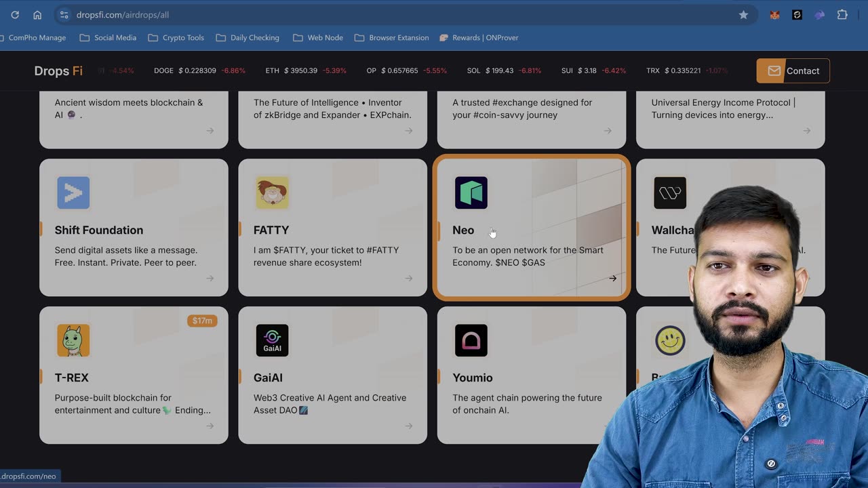Open the Extensions puzzle-piece menu
Viewport: 868px width, 488px height.
[x=842, y=15]
